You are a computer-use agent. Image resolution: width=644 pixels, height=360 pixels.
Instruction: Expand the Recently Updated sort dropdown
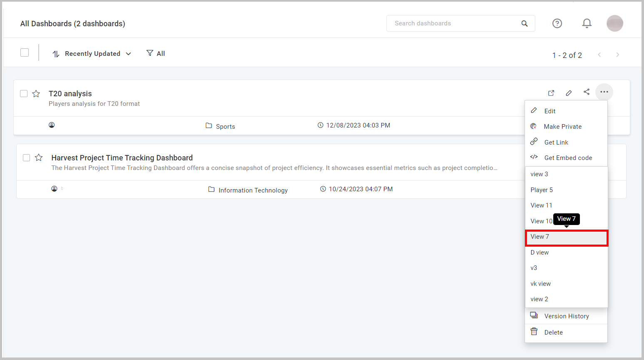(x=92, y=54)
